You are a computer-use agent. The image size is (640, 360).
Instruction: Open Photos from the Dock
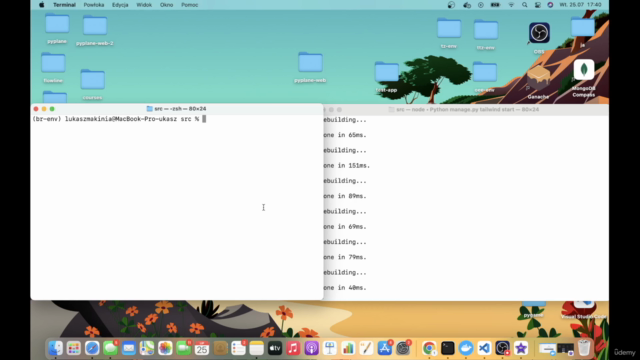[x=165, y=348]
